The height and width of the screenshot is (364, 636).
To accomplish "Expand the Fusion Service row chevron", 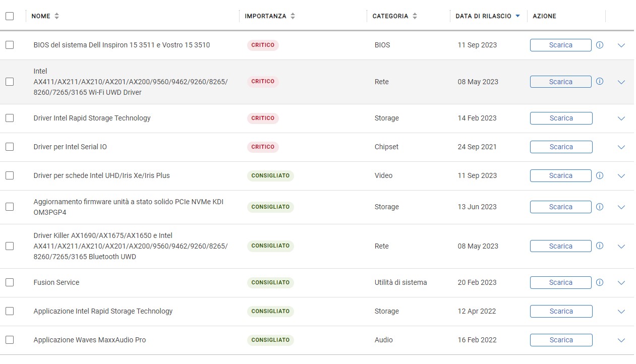I will click(621, 283).
